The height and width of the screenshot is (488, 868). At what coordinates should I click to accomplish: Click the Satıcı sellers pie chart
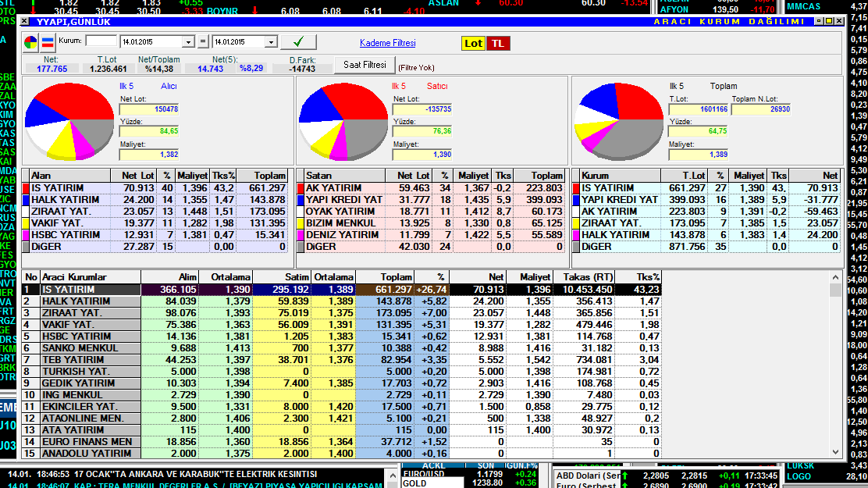[x=343, y=120]
